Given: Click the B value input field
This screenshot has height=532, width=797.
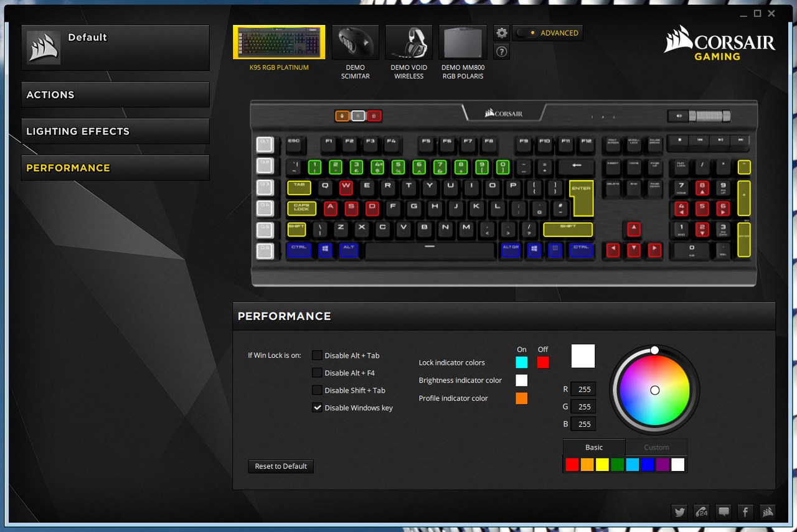Looking at the screenshot, I should [583, 424].
